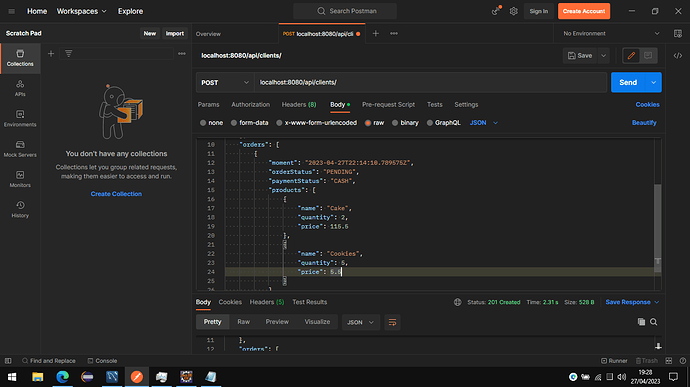
Task: Select the binary body option
Action: (405, 123)
